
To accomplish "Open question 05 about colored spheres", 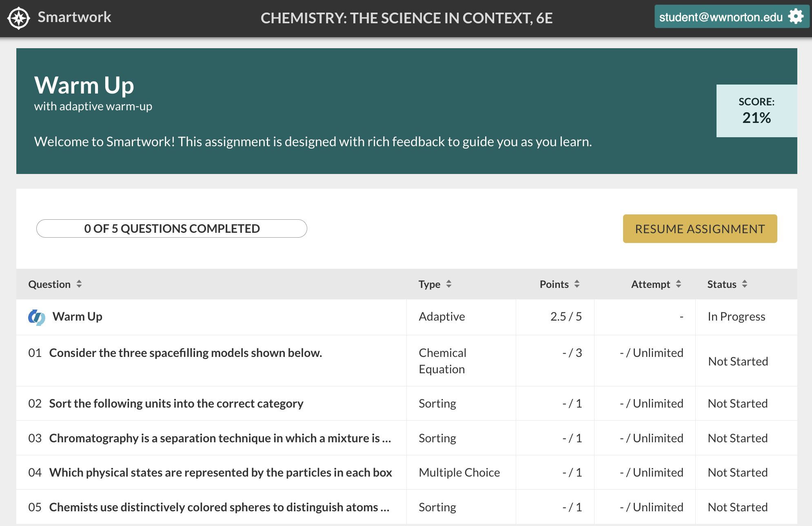I will pos(219,507).
